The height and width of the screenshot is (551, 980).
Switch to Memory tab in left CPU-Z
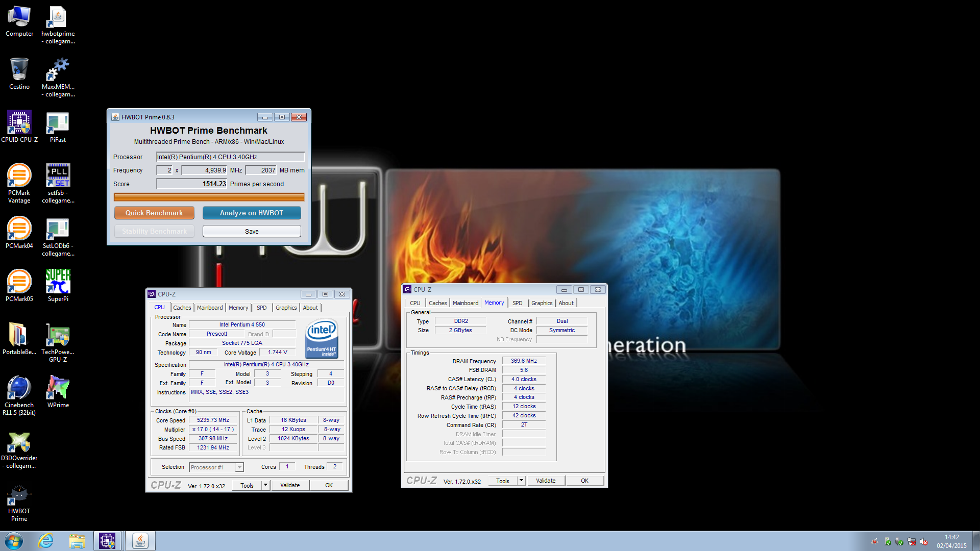point(238,308)
